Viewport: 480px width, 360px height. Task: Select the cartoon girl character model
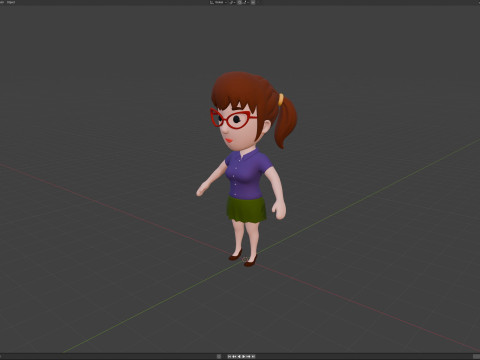coord(246,173)
